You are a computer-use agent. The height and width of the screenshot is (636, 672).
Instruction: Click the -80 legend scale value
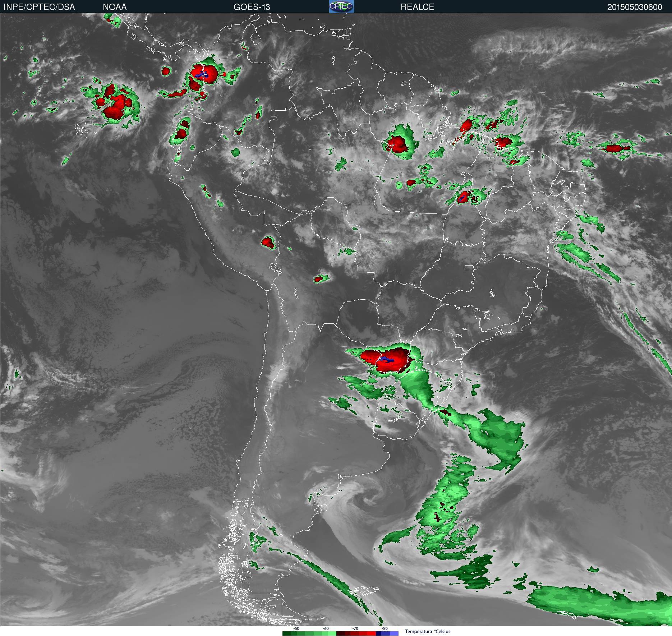point(385,629)
